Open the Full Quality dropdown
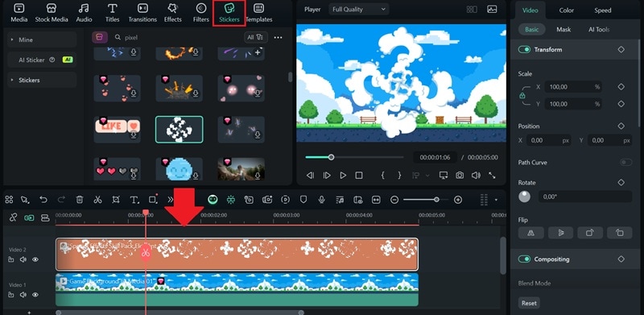Image resolution: width=644 pixels, height=315 pixels. [359, 9]
